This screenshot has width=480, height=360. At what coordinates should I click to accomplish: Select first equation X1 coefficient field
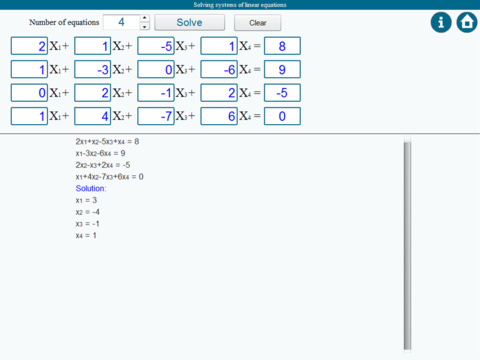pos(29,46)
